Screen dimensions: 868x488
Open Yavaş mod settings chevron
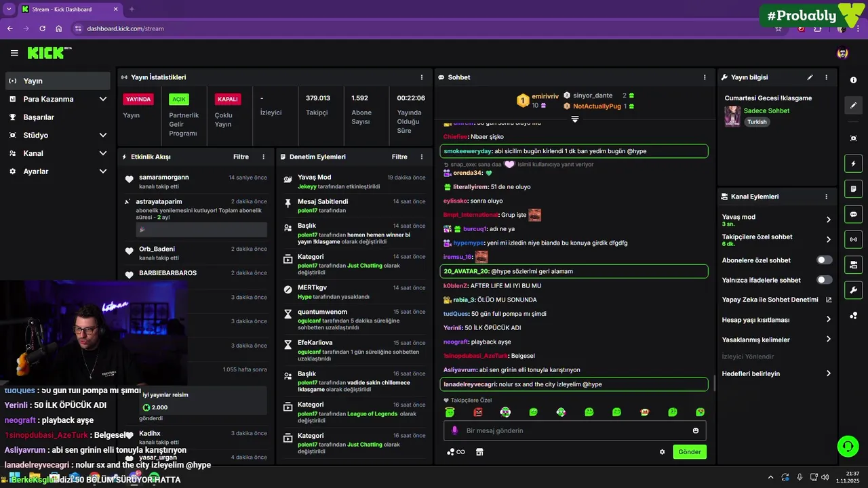tap(828, 220)
